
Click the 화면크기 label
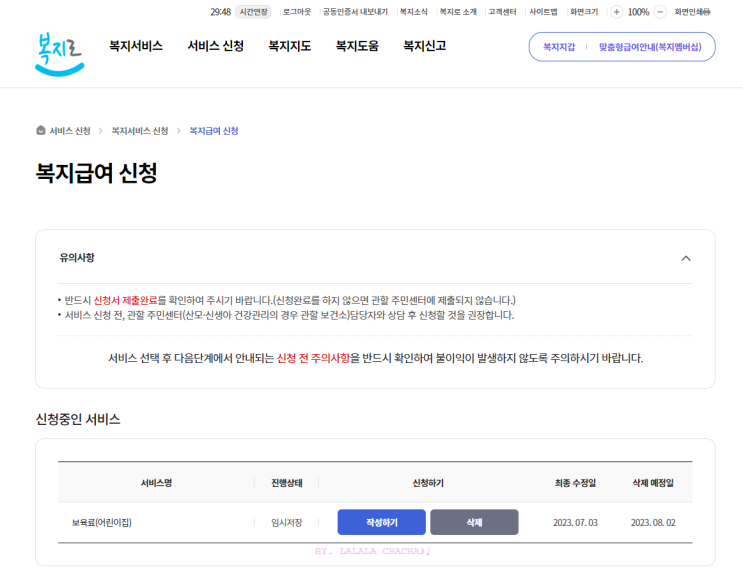click(584, 12)
